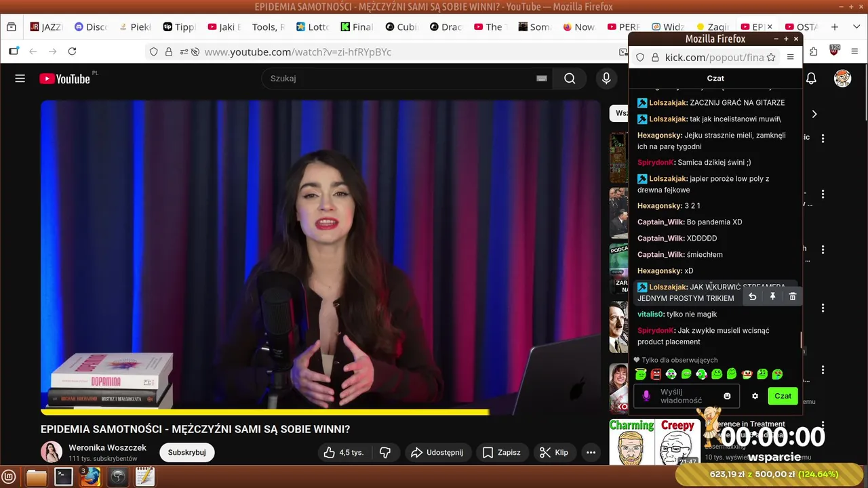Reply to Lolszakjak's highlighted chat message
This screenshot has height=488, width=868.
[x=752, y=297]
